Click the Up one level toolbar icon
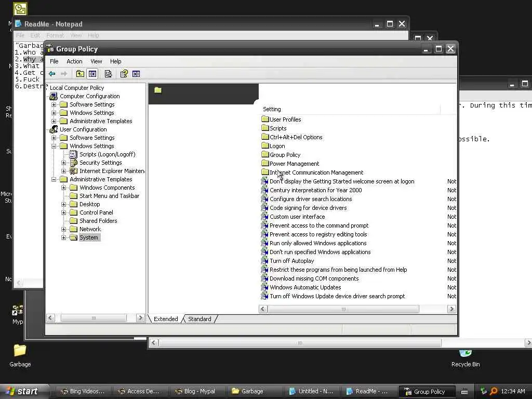The height and width of the screenshot is (399, 532). click(x=80, y=74)
